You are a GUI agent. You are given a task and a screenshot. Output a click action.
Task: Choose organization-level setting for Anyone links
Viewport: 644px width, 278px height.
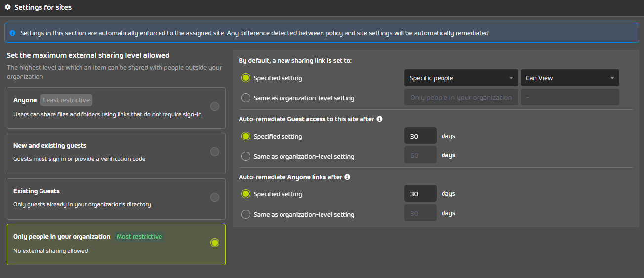(x=246, y=214)
